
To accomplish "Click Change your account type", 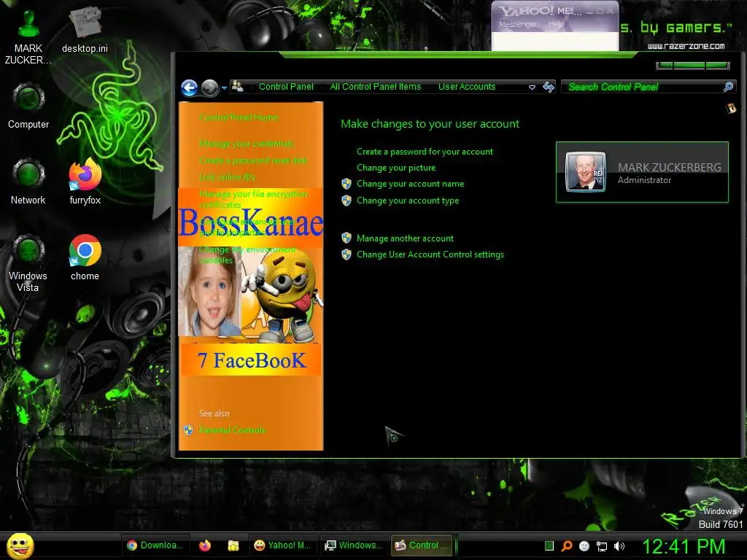I will coord(408,201).
